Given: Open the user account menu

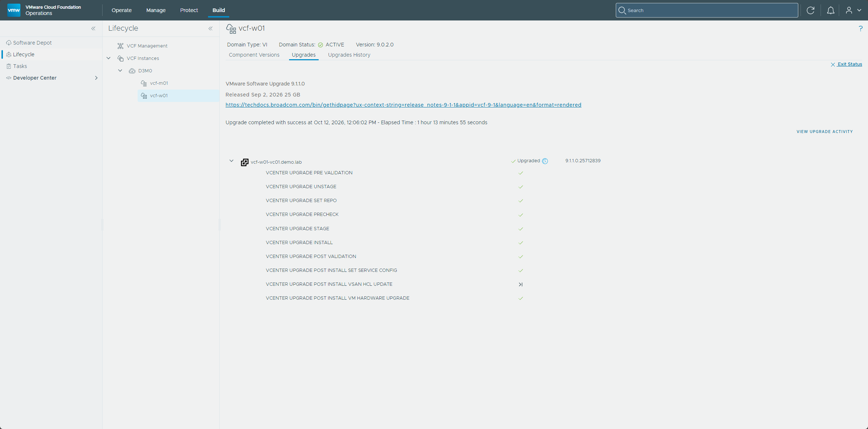Looking at the screenshot, I should pos(853,10).
